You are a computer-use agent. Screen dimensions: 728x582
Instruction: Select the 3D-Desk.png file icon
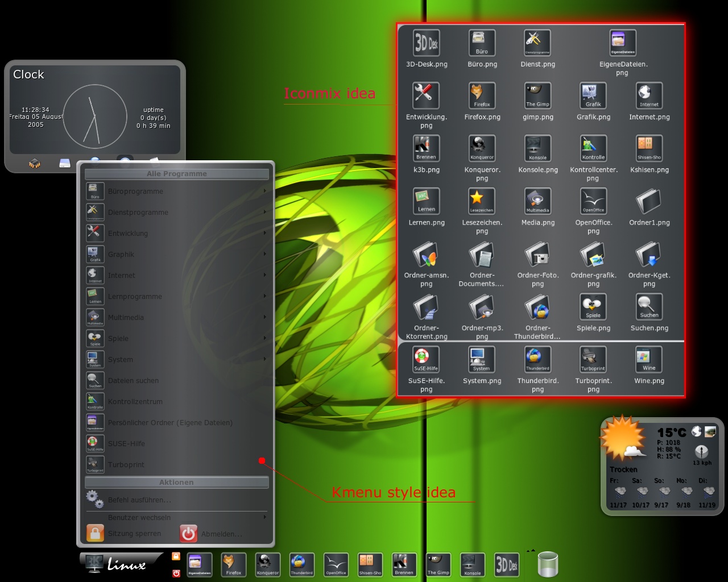pos(427,43)
